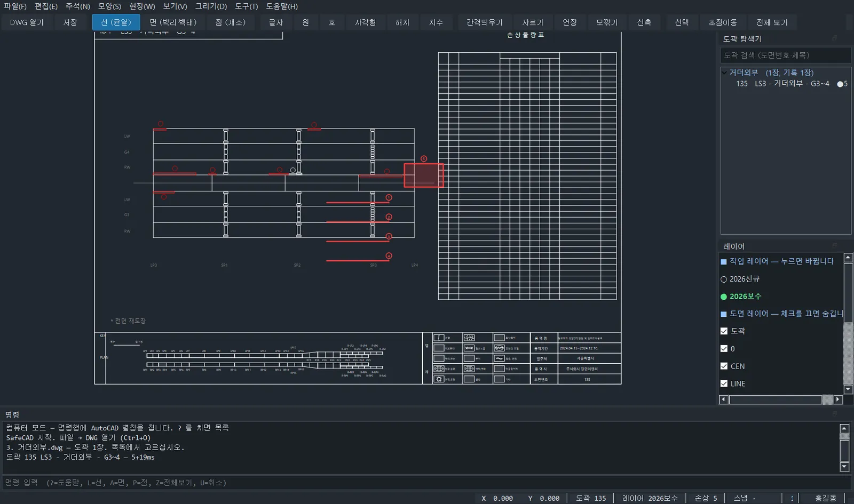Screen dimensions: 854x504
Task: Click the 선택 select button
Action: pyautogui.click(x=682, y=22)
